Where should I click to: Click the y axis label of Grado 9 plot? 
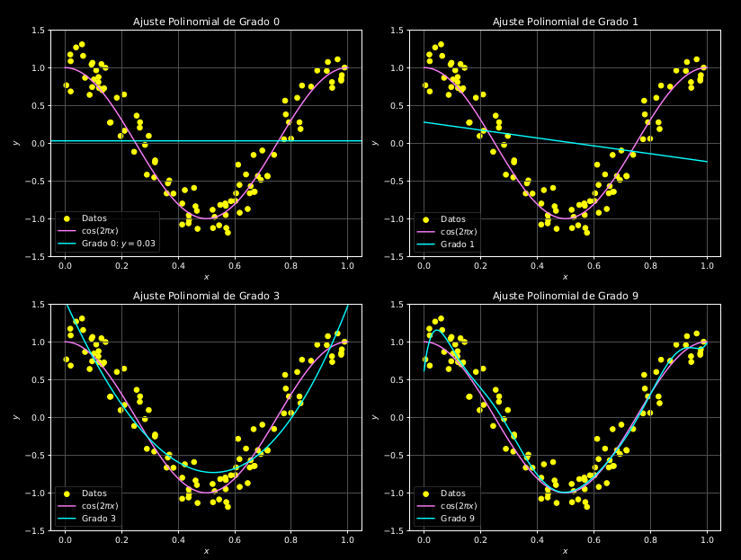[x=373, y=417]
